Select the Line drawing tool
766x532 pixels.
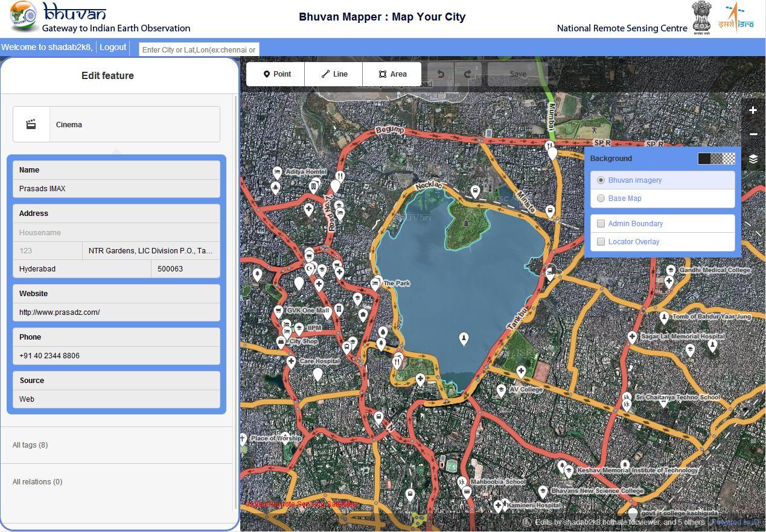point(334,74)
